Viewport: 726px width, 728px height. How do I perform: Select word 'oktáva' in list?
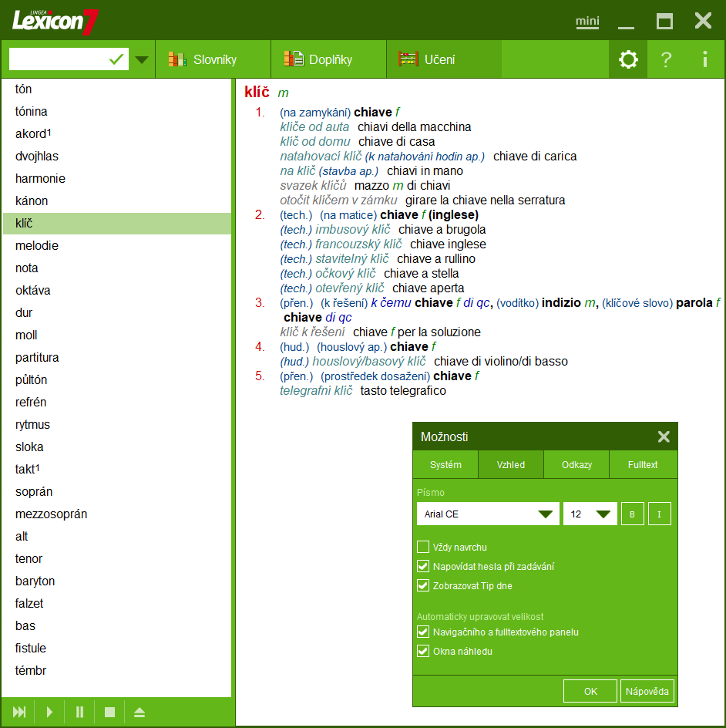point(117,290)
